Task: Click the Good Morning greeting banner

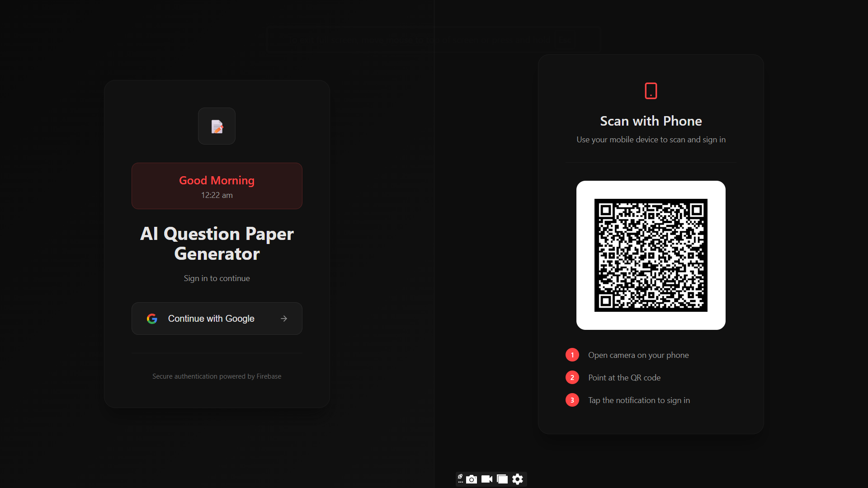Action: (x=217, y=186)
